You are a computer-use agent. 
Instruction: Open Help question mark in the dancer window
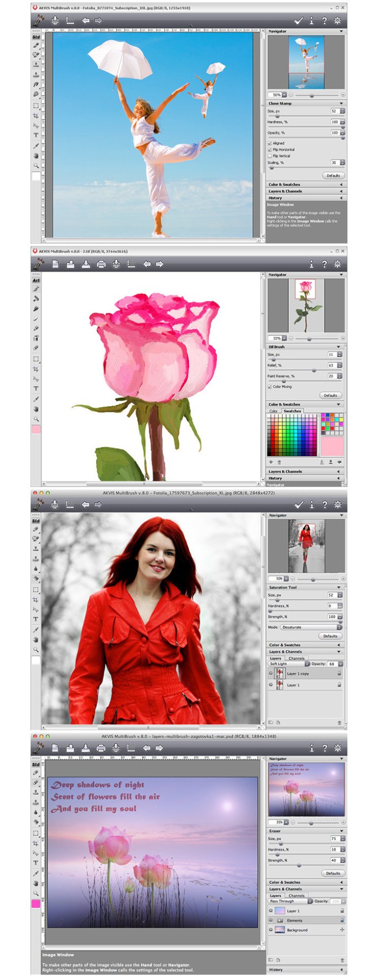point(325,21)
